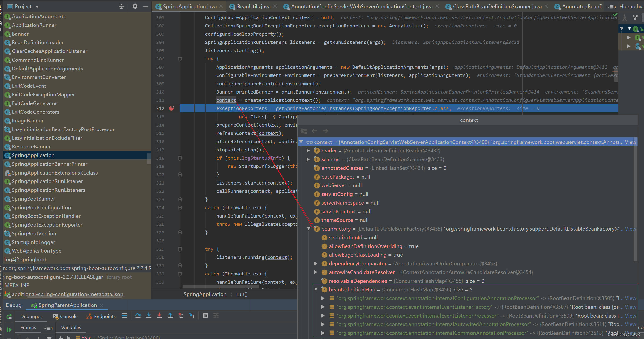Viewport: 644px width, 339px height.
Task: Click the Project panel settings gear icon
Action: (x=135, y=6)
